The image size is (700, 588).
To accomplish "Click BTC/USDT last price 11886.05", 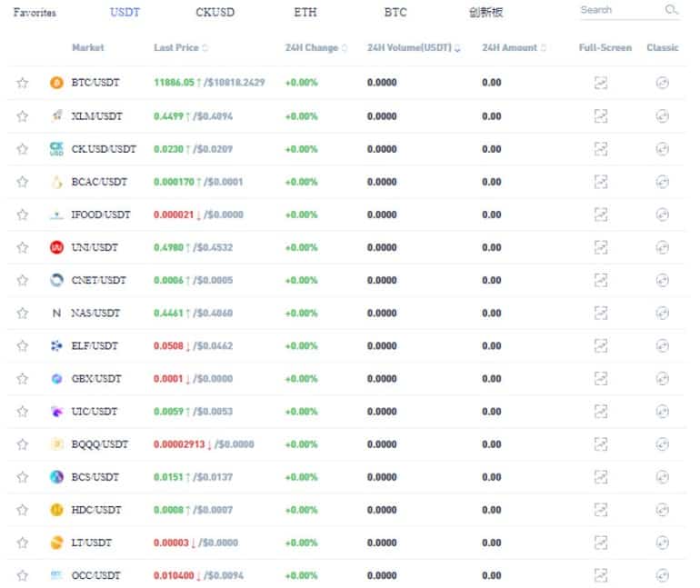I will (x=175, y=83).
